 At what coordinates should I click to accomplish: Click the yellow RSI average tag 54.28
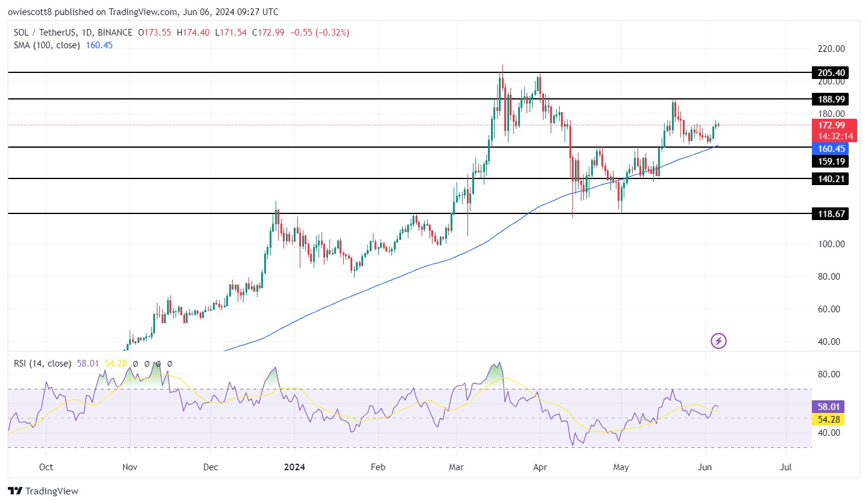[831, 418]
